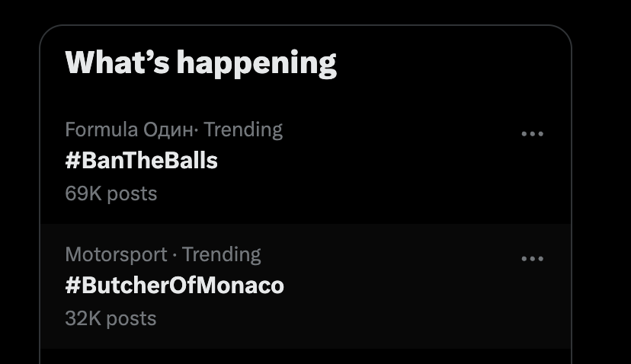Image resolution: width=631 pixels, height=364 pixels.
Task: Open the #ButcherOfMonaco hashtag
Action: (175, 286)
